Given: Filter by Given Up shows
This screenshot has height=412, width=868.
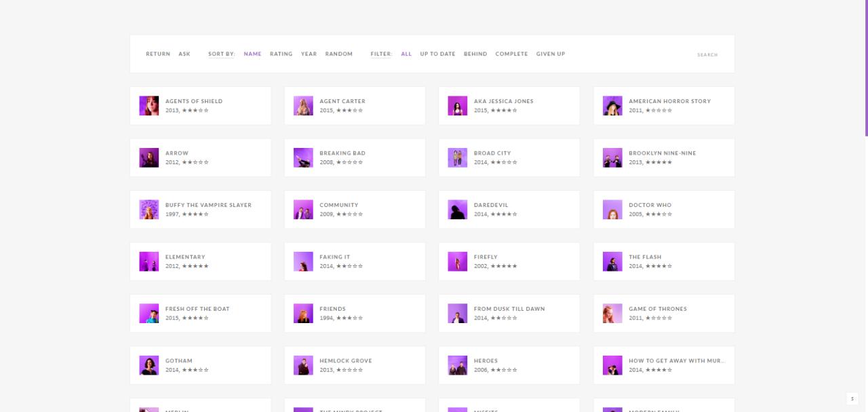Looking at the screenshot, I should pos(550,54).
